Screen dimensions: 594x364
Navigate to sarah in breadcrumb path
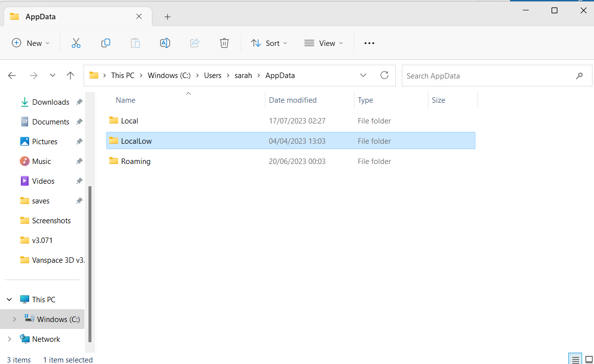click(x=243, y=76)
